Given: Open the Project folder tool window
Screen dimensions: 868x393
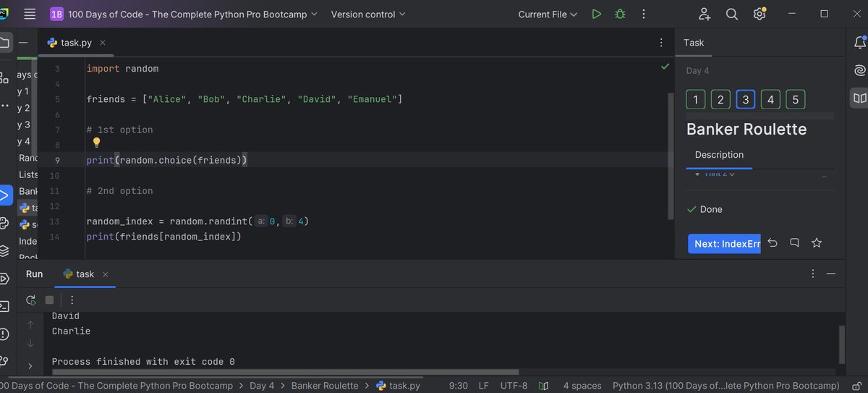Looking at the screenshot, I should [x=4, y=43].
